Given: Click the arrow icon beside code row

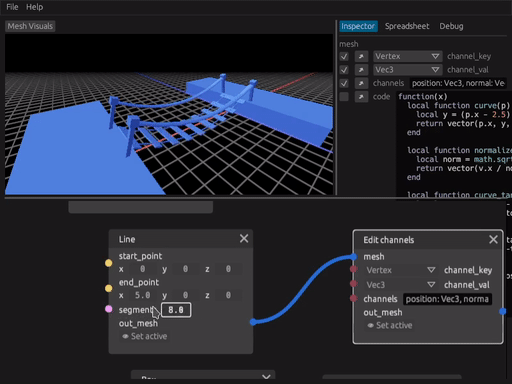Looking at the screenshot, I should tap(361, 97).
